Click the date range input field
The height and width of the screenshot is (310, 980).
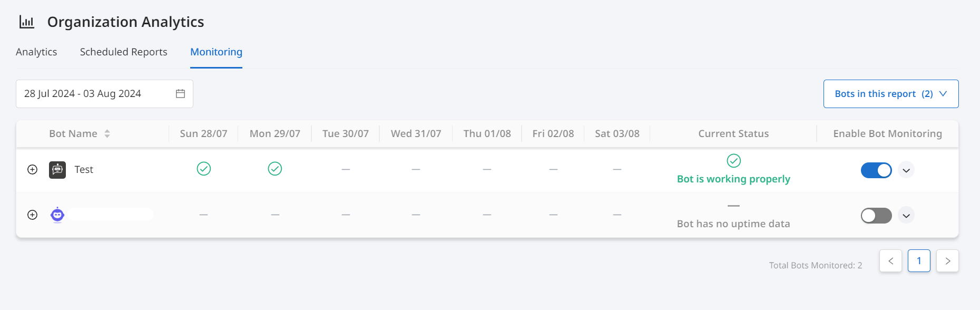coord(104,94)
